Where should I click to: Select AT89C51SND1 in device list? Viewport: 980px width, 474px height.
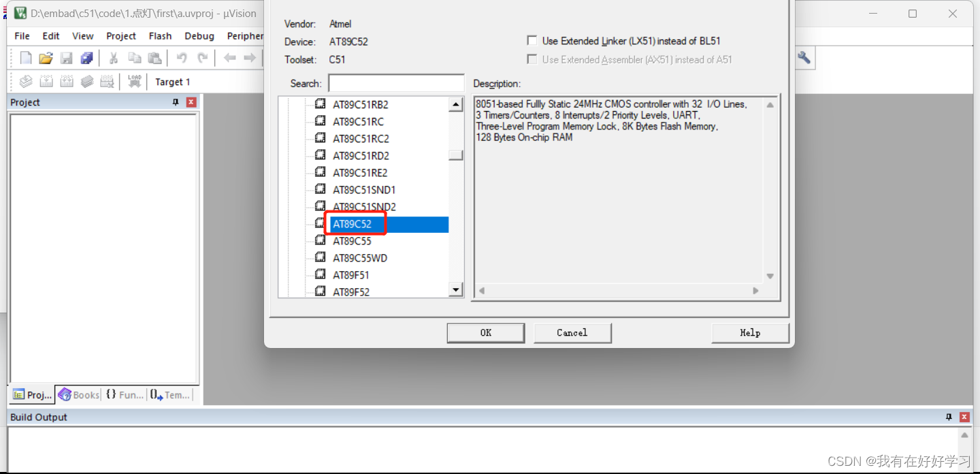[364, 189]
